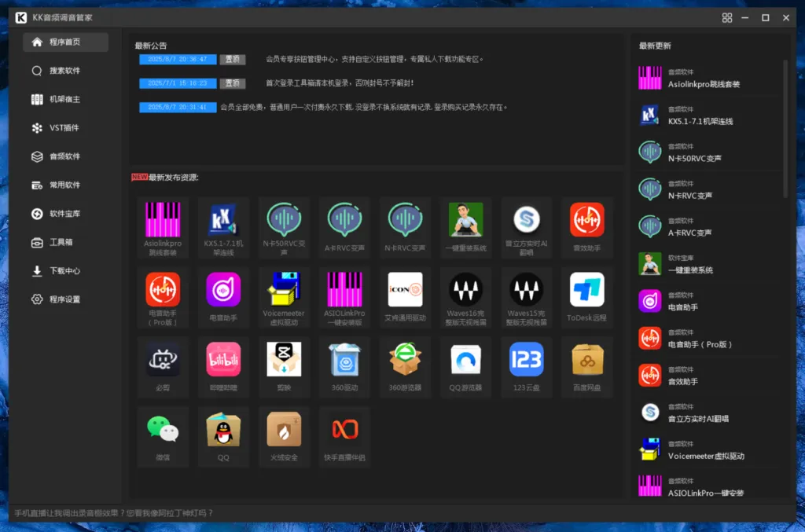Open the 搜索软件 search sidebar item
The height and width of the screenshot is (532, 805).
pos(65,71)
